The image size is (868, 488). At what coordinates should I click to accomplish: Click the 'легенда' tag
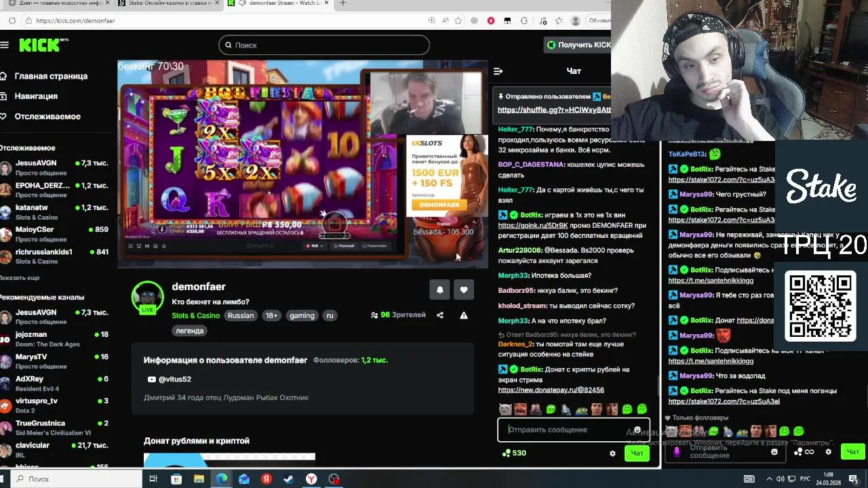click(189, 331)
